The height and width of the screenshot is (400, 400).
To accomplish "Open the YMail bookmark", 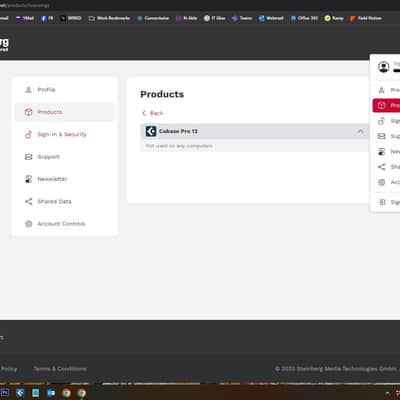I will (25, 18).
